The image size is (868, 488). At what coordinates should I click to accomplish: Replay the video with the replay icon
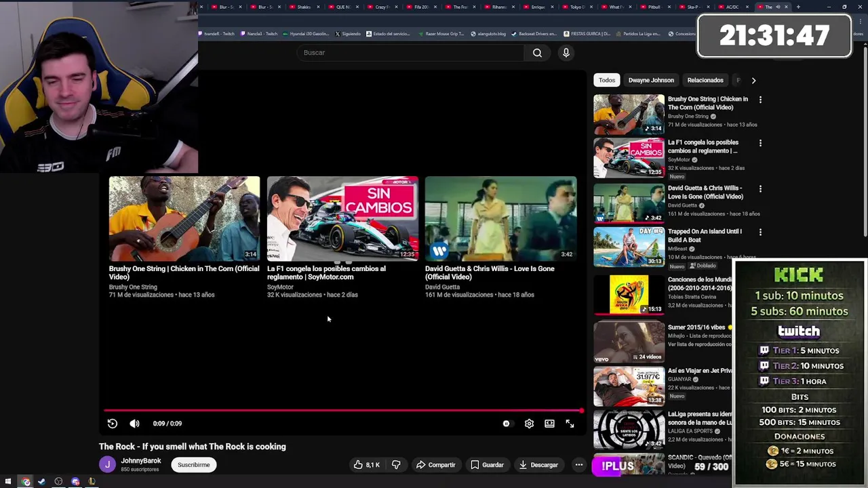tap(113, 424)
